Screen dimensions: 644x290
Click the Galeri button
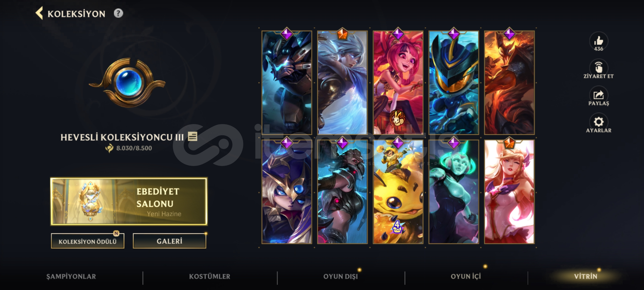pyautogui.click(x=170, y=241)
